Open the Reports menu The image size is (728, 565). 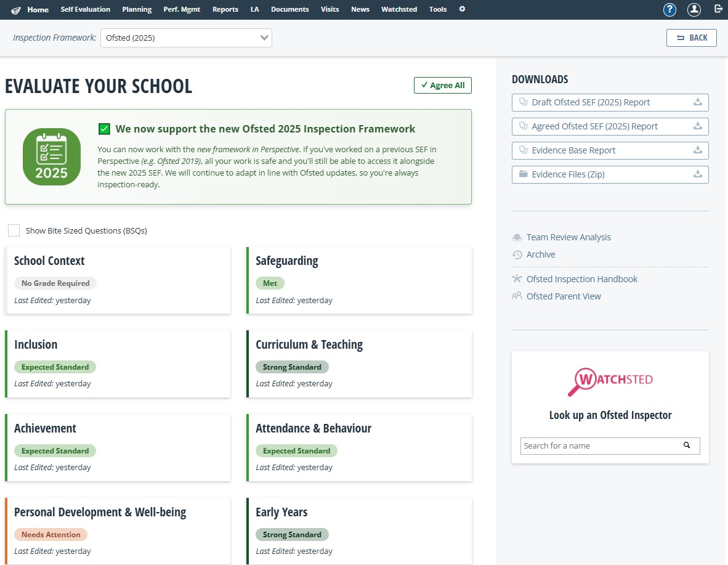(x=225, y=9)
